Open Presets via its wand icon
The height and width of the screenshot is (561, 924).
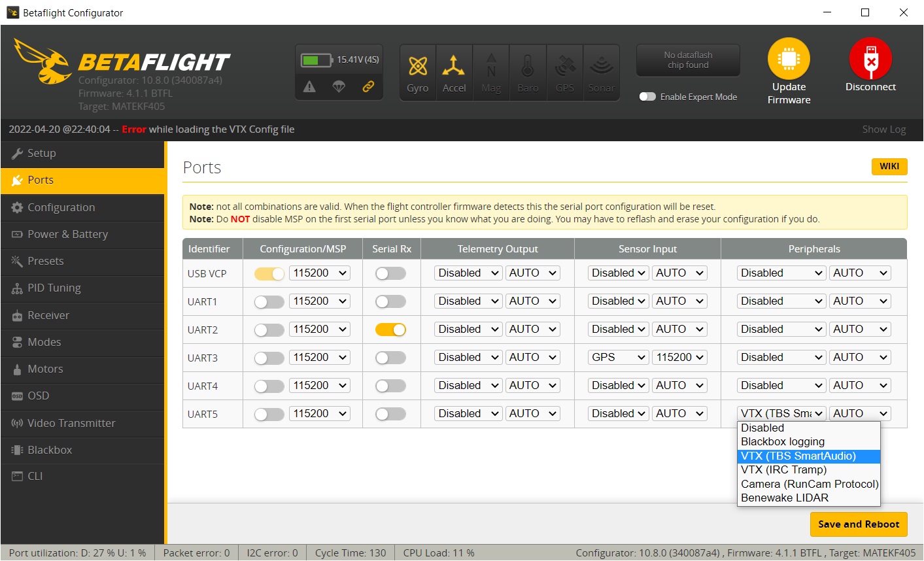(x=18, y=261)
